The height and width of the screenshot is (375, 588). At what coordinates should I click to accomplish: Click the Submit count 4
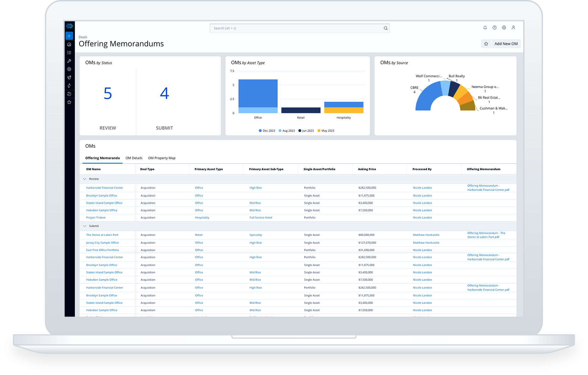164,93
